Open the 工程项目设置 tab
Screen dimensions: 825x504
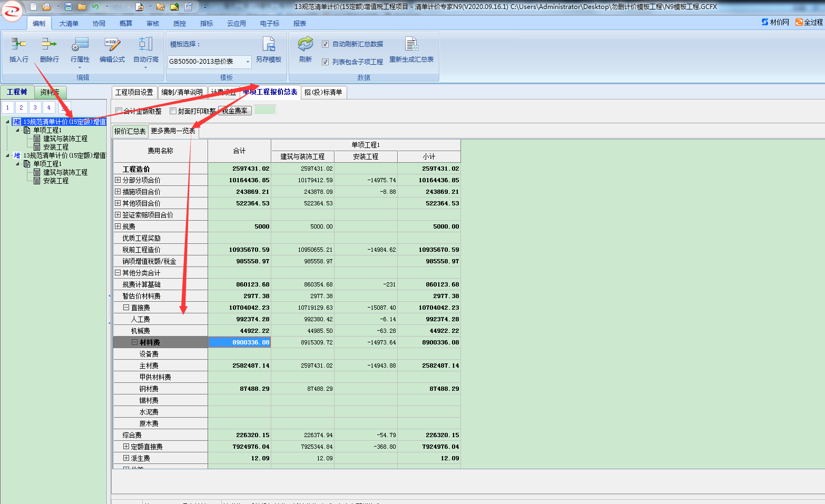134,92
